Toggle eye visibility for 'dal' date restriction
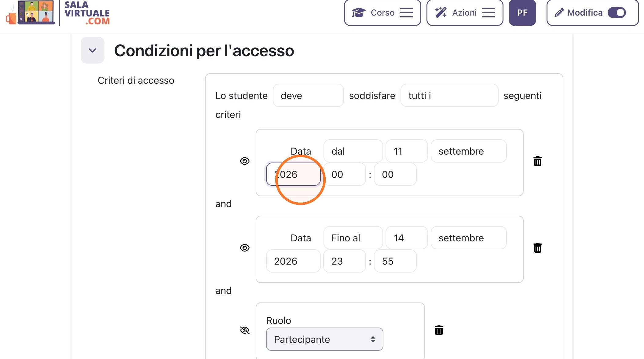 point(245,161)
